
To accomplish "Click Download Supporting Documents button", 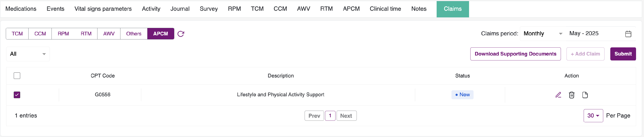I will (x=515, y=54).
